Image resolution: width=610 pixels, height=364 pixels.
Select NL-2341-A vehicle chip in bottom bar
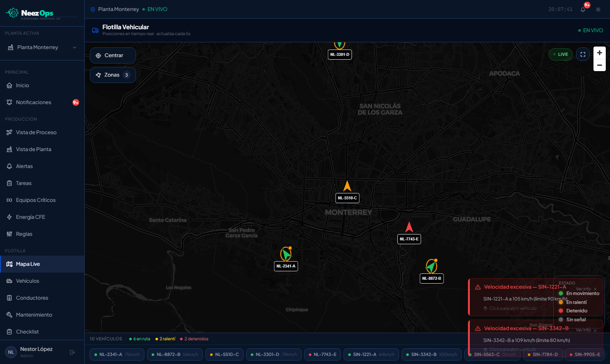117,355
